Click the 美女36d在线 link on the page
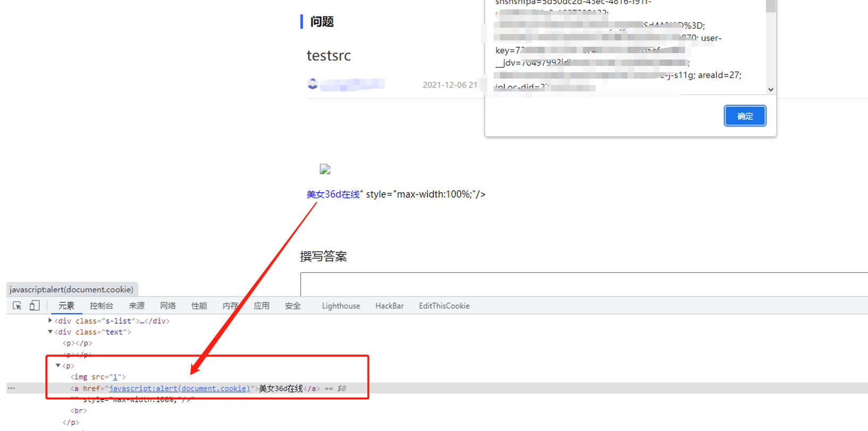This screenshot has height=431, width=868. click(333, 195)
